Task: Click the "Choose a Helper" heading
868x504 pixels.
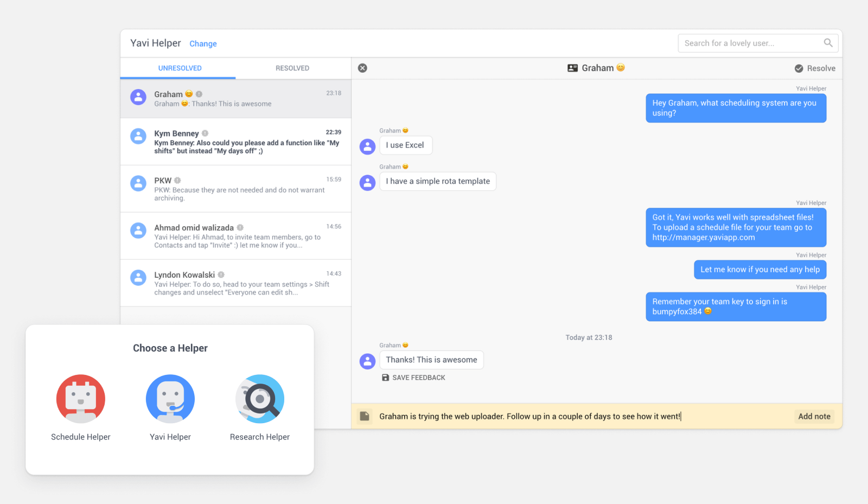Action: click(170, 348)
